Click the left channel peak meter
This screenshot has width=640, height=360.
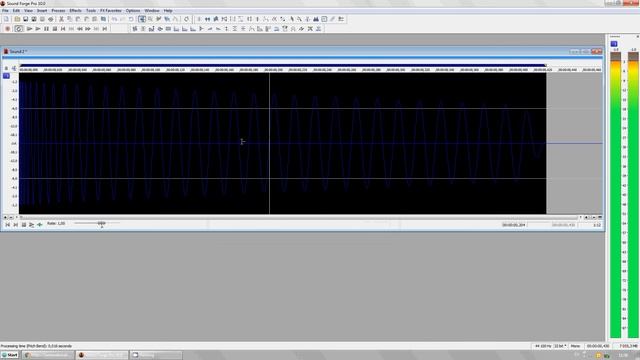(616, 195)
